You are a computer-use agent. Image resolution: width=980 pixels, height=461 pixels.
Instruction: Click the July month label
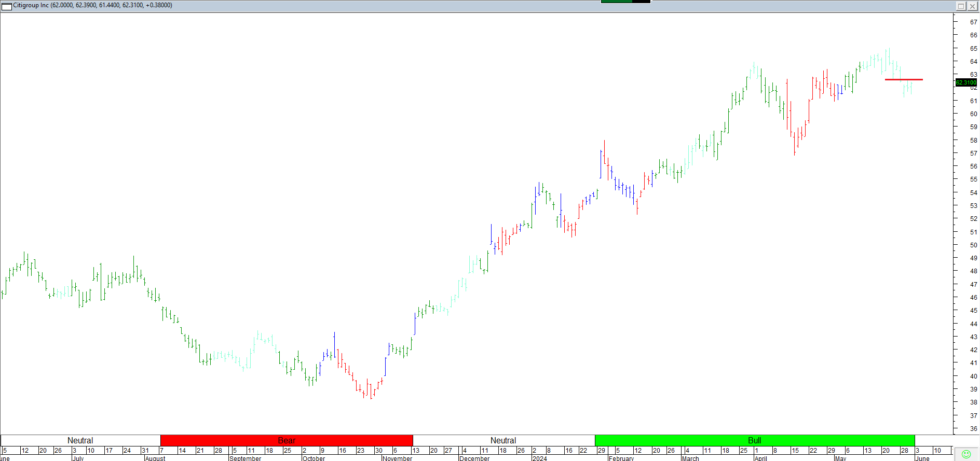[x=78, y=458]
